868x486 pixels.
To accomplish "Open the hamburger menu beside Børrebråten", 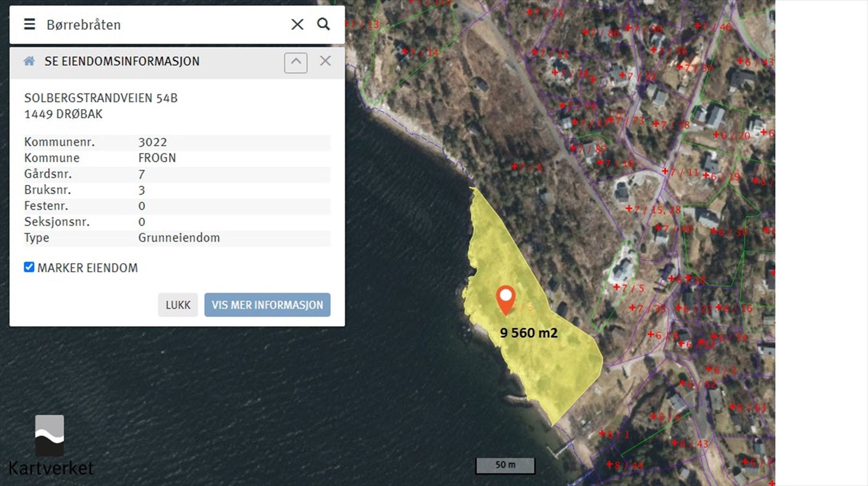I will pos(29,24).
